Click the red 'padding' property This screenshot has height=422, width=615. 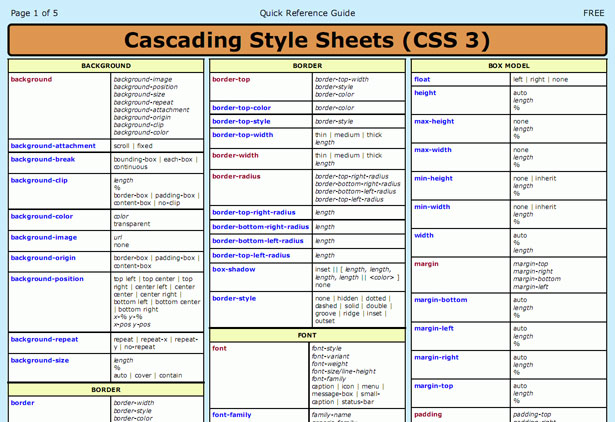point(428,414)
